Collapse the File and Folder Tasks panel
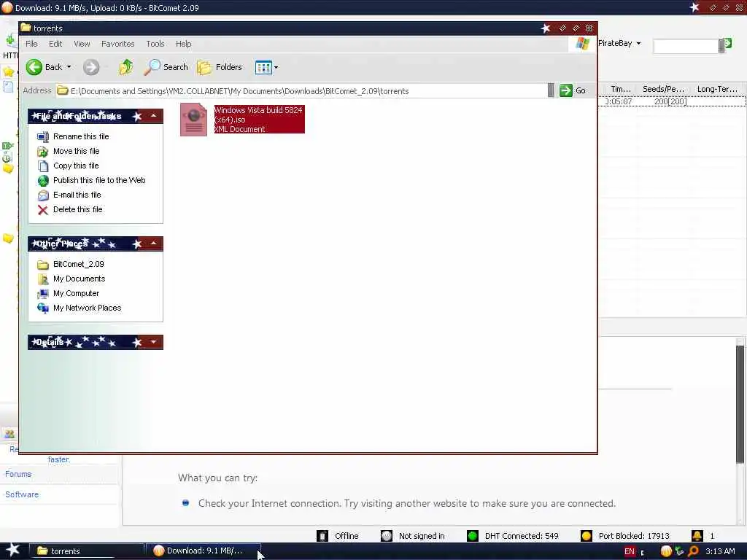The width and height of the screenshot is (747, 560). [153, 116]
